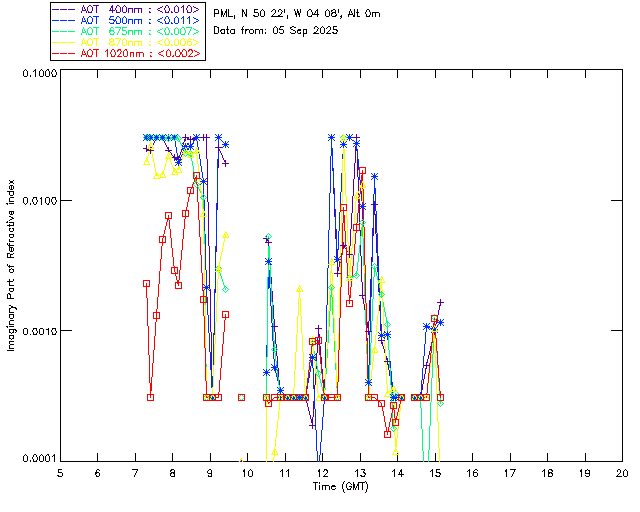Image resolution: width=640 pixels, height=512 pixels.
Task: Click the x-axis tick label 17
Action: [509, 472]
